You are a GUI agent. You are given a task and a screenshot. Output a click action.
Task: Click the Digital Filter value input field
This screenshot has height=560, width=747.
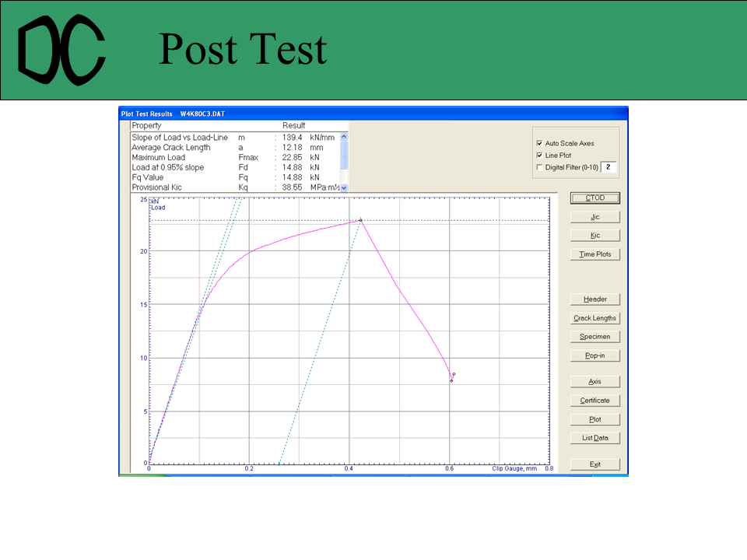pyautogui.click(x=609, y=167)
